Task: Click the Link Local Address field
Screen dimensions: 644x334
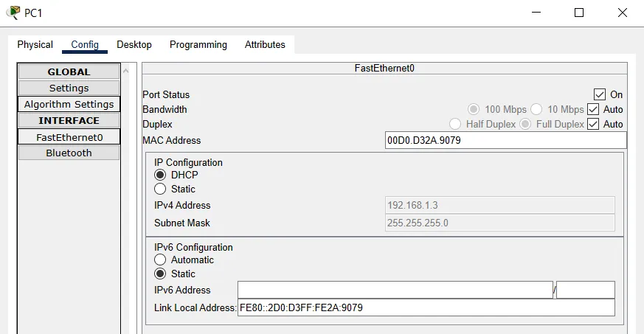Action: click(426, 307)
